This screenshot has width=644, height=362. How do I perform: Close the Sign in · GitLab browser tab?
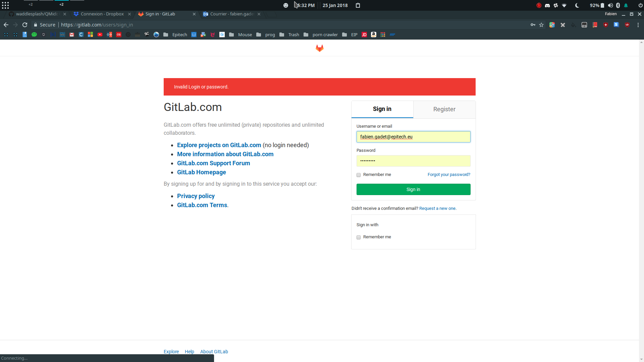coord(194,14)
